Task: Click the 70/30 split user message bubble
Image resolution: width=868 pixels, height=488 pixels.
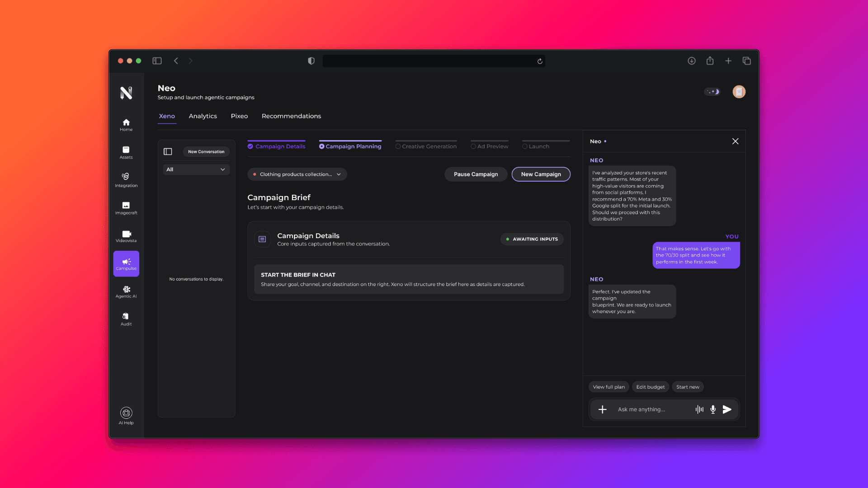Action: [696, 255]
